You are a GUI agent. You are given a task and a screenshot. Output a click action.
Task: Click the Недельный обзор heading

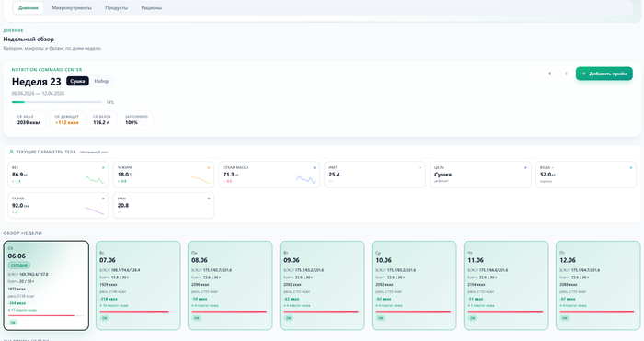[x=29, y=39]
